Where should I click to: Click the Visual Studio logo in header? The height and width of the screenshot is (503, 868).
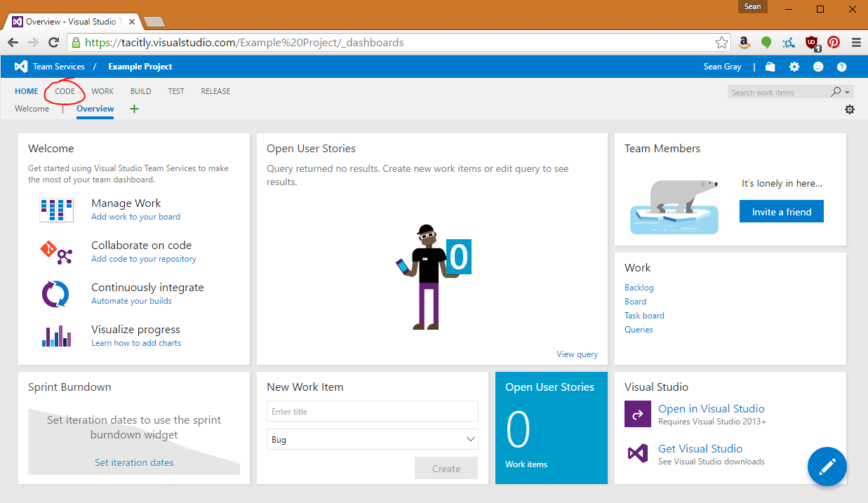pyautogui.click(x=21, y=67)
